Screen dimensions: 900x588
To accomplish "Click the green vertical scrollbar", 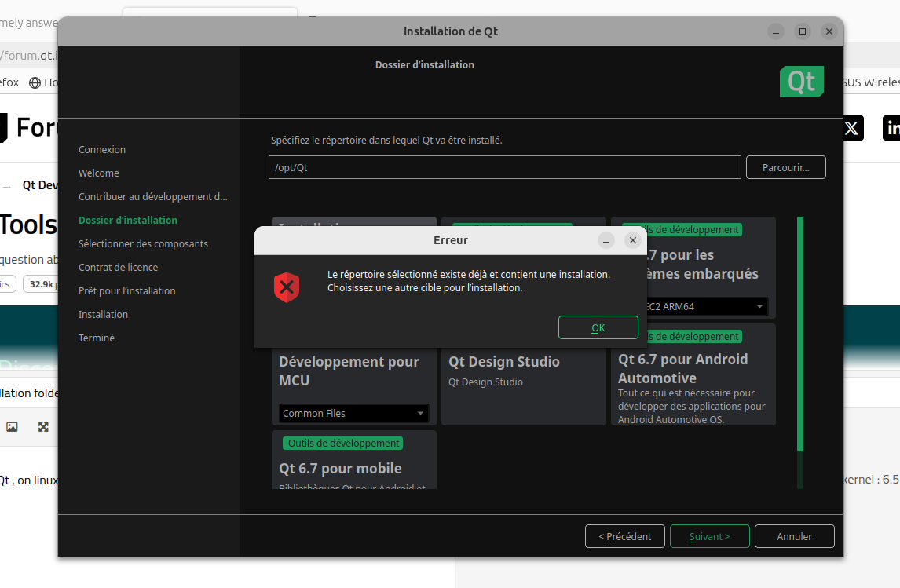I will (x=800, y=334).
